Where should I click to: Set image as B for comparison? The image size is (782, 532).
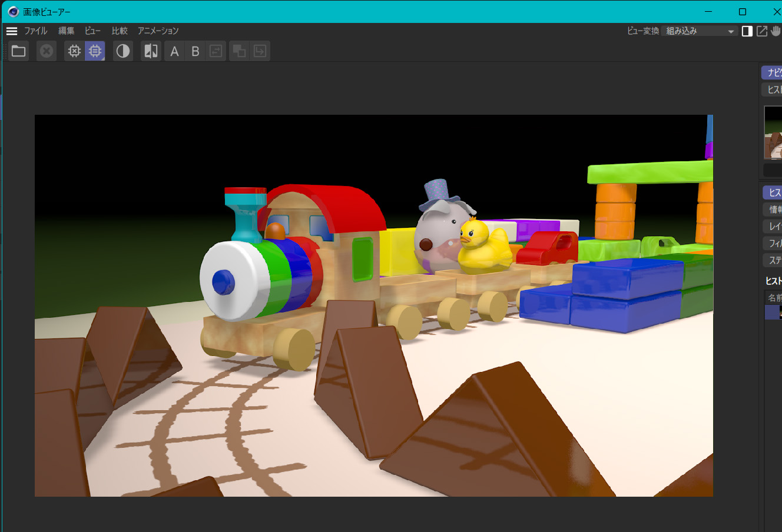tap(195, 51)
